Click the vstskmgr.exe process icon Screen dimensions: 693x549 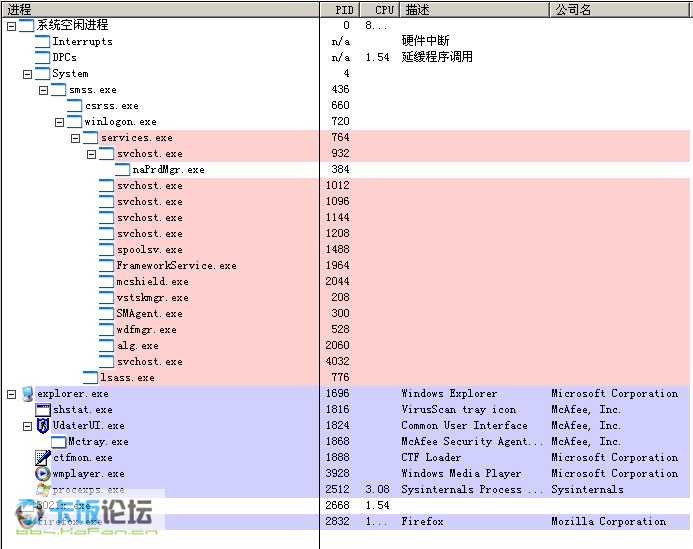pos(107,297)
